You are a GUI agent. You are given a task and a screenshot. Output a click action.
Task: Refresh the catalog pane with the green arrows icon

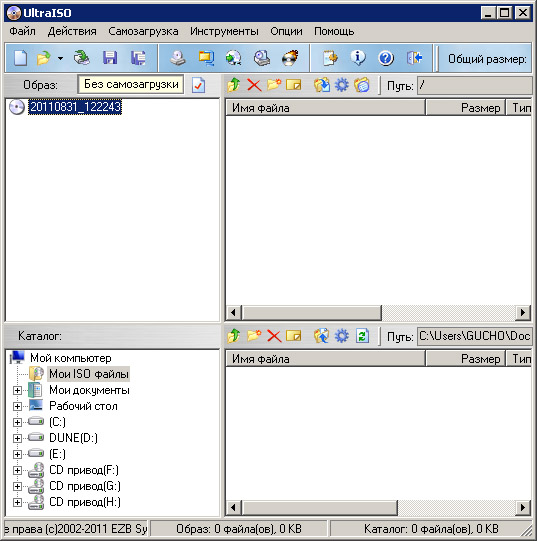click(x=362, y=336)
